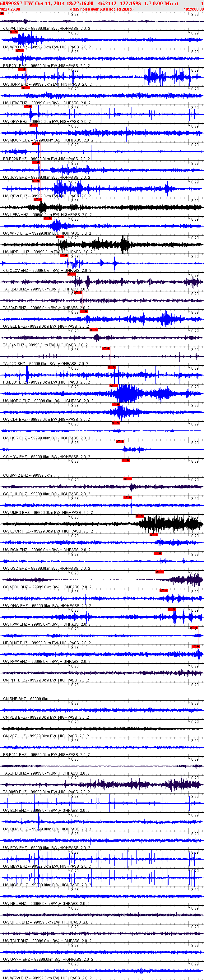
Task: Click the red pick marker on the UW WPO trace
Action: 14,32
